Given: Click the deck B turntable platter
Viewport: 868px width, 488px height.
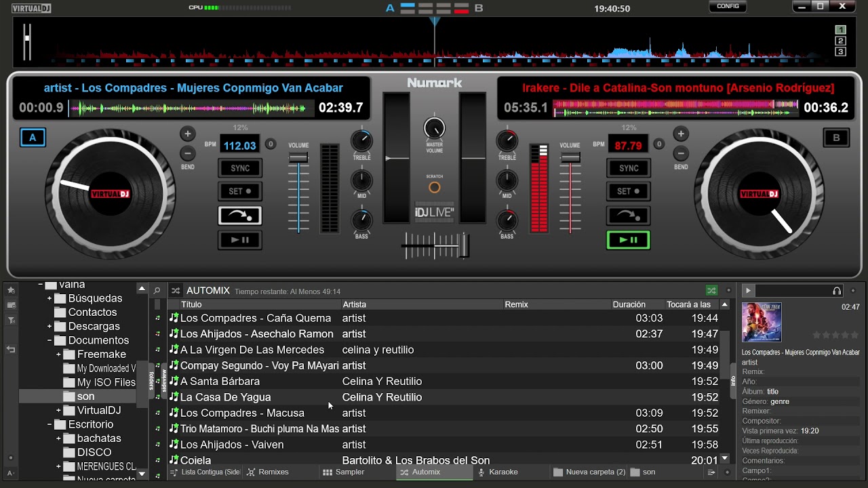Looking at the screenshot, I should pos(759,193).
